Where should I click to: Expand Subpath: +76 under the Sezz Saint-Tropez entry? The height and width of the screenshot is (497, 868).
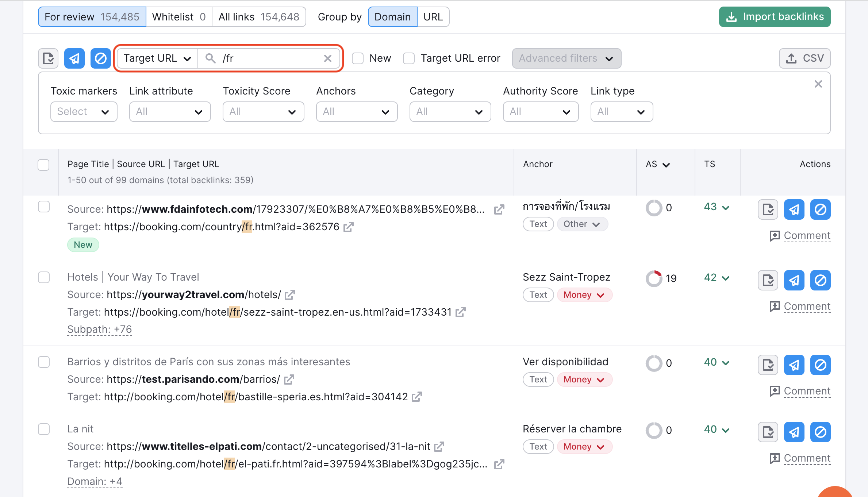[x=99, y=329]
